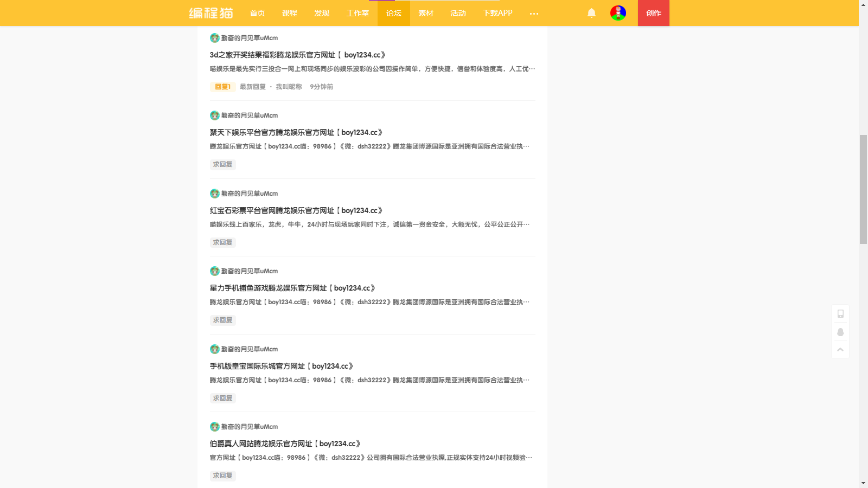This screenshot has height=488, width=868.
Task: Open post titled 聚天下娱乐平台
Action: (x=297, y=132)
